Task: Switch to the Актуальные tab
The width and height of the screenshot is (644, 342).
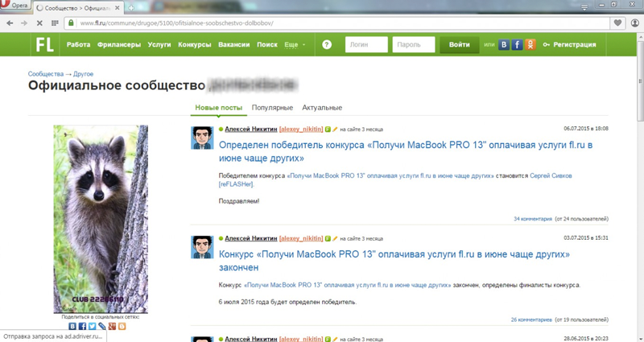Action: 322,108
